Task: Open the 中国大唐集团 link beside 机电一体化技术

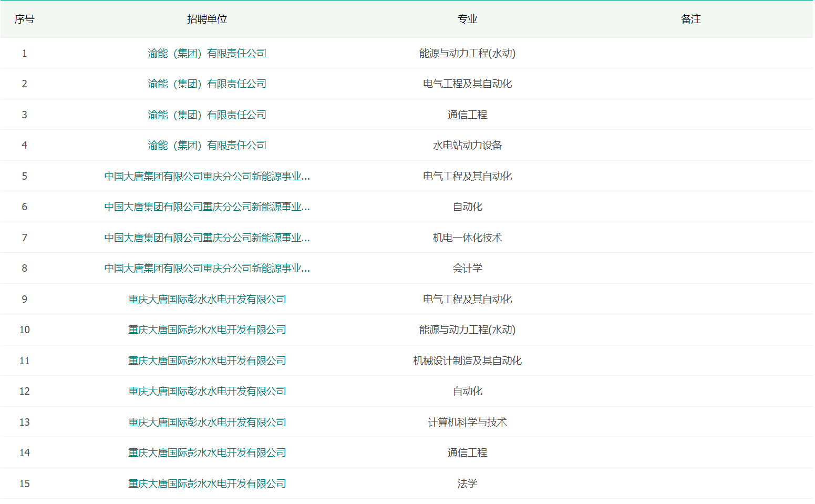Action: (207, 238)
